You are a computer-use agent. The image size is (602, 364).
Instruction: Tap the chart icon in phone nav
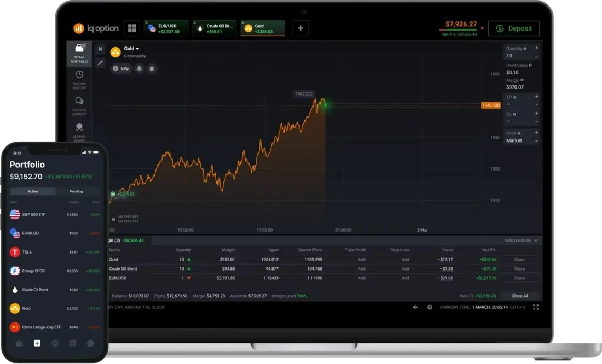tap(55, 343)
